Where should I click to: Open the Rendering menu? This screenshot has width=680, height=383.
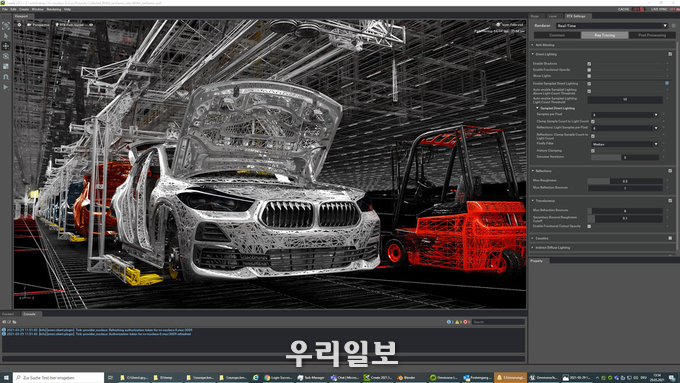point(54,9)
